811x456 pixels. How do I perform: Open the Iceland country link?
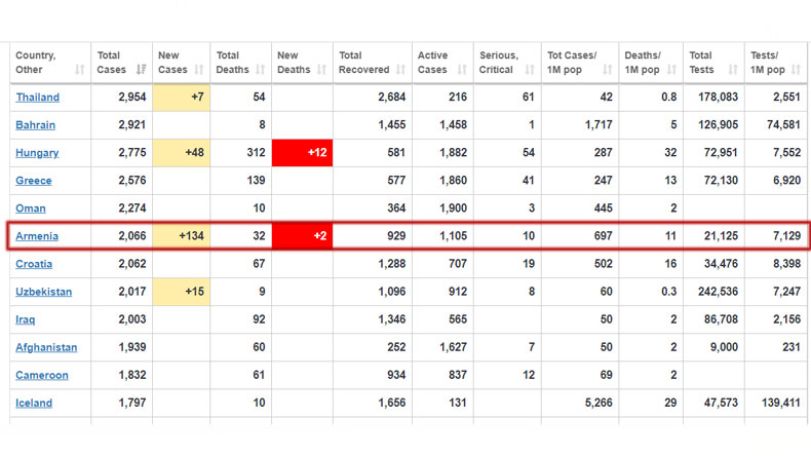pos(34,403)
